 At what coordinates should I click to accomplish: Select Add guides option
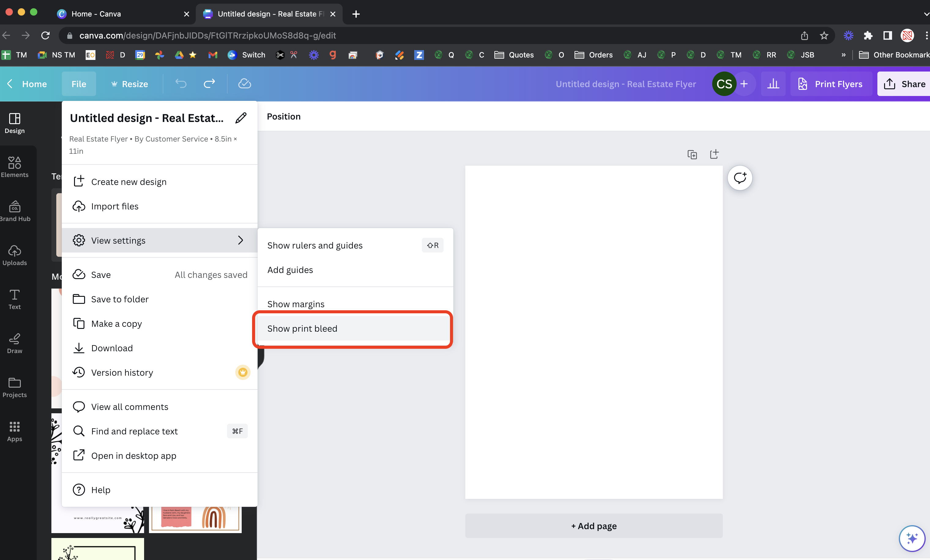pyautogui.click(x=355, y=270)
